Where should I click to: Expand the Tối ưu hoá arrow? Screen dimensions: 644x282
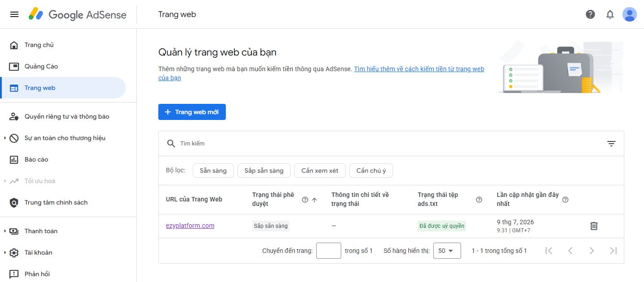[x=5, y=181]
